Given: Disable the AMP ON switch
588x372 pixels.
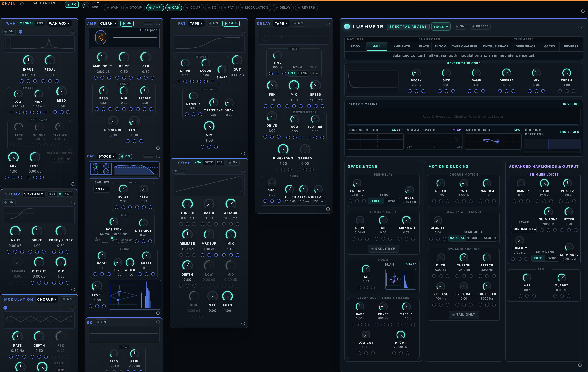Looking at the screenshot, I should coord(127,23).
